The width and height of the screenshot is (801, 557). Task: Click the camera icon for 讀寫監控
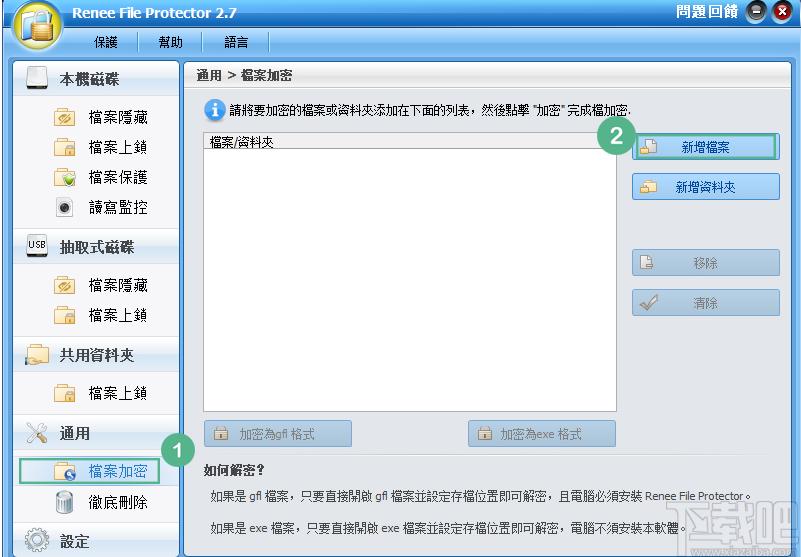[x=64, y=207]
